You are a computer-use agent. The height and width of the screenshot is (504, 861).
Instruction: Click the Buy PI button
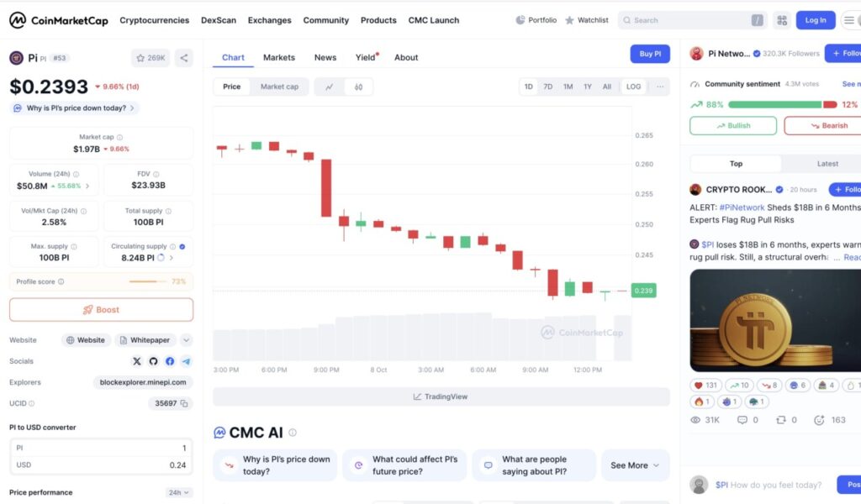pos(650,54)
